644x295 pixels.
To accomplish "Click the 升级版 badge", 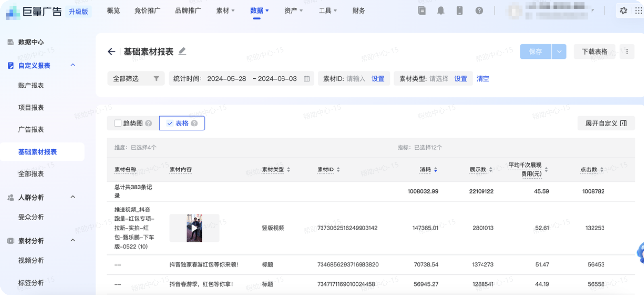I will [78, 11].
